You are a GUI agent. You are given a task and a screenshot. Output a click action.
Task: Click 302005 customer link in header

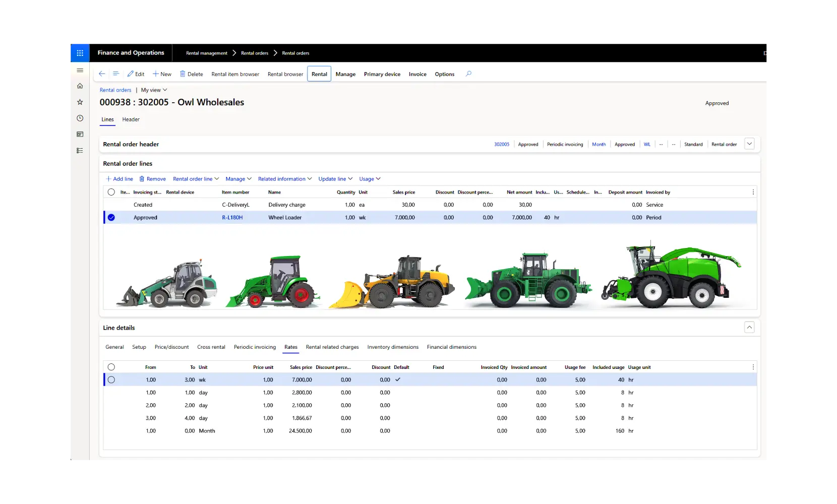pos(502,145)
